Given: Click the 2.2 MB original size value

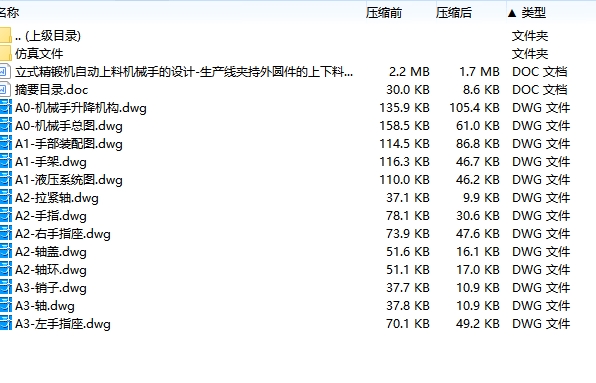Looking at the screenshot, I should 409,71.
